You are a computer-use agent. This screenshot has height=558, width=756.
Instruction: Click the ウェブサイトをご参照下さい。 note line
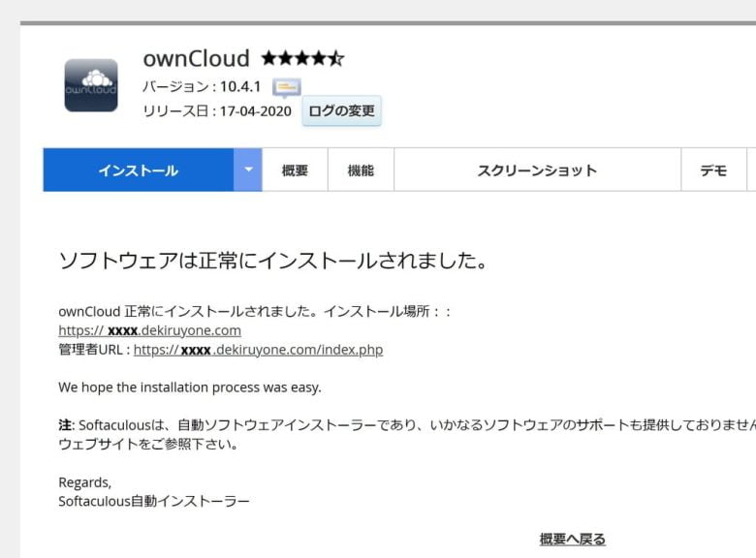pos(148,444)
